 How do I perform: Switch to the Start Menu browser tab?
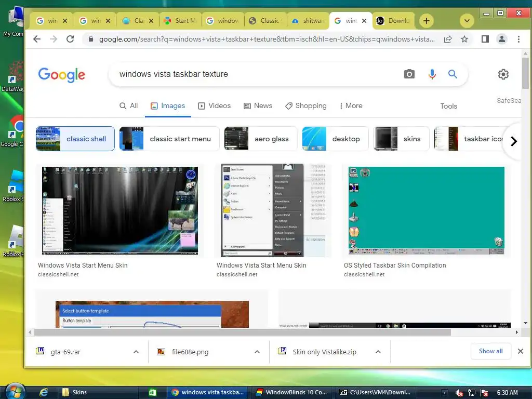[180, 21]
